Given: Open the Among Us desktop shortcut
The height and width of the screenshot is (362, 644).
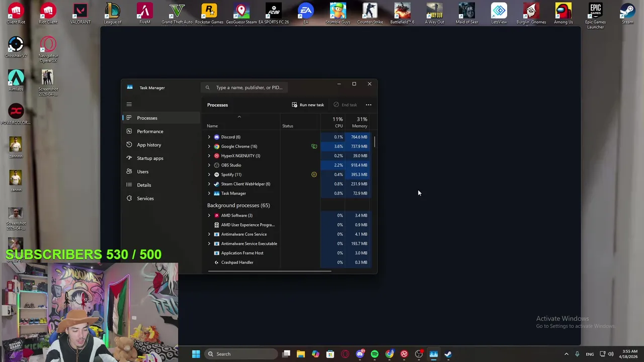Looking at the screenshot, I should pyautogui.click(x=563, y=14).
